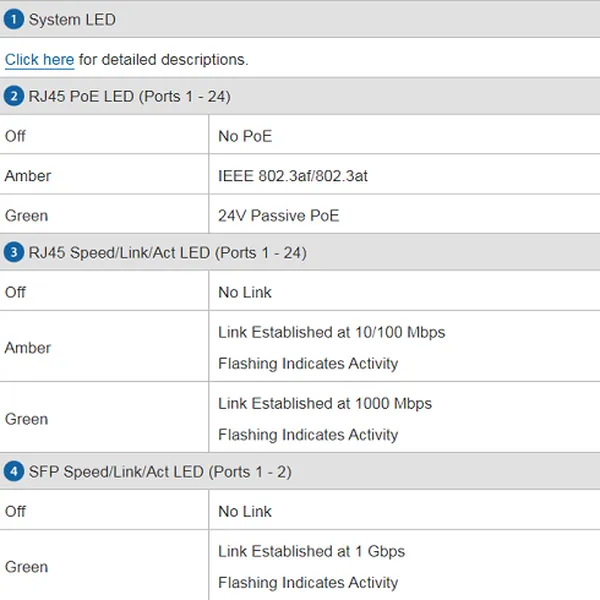Click the number 2 badge beside RJ45 PoE LED
This screenshot has width=600, height=600.
(14, 96)
